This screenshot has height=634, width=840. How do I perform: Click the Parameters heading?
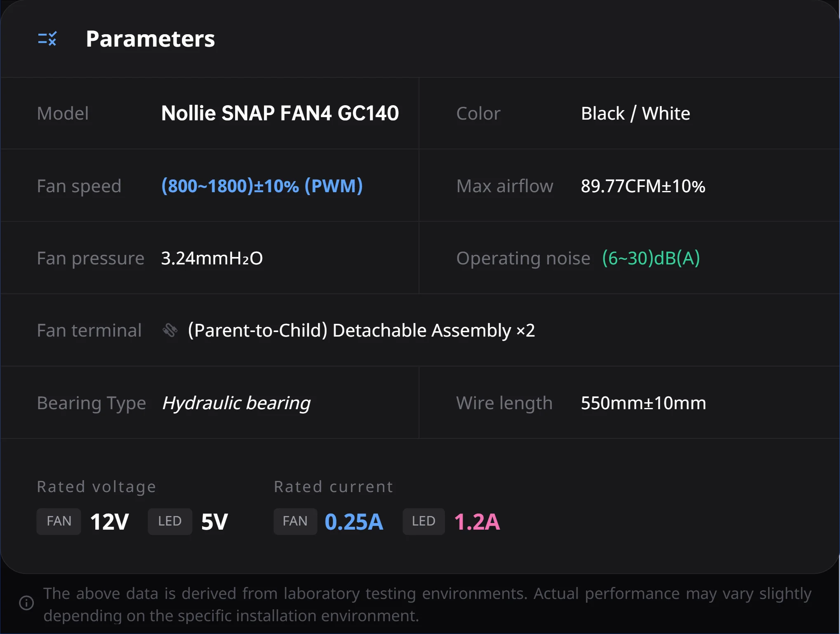pyautogui.click(x=150, y=39)
